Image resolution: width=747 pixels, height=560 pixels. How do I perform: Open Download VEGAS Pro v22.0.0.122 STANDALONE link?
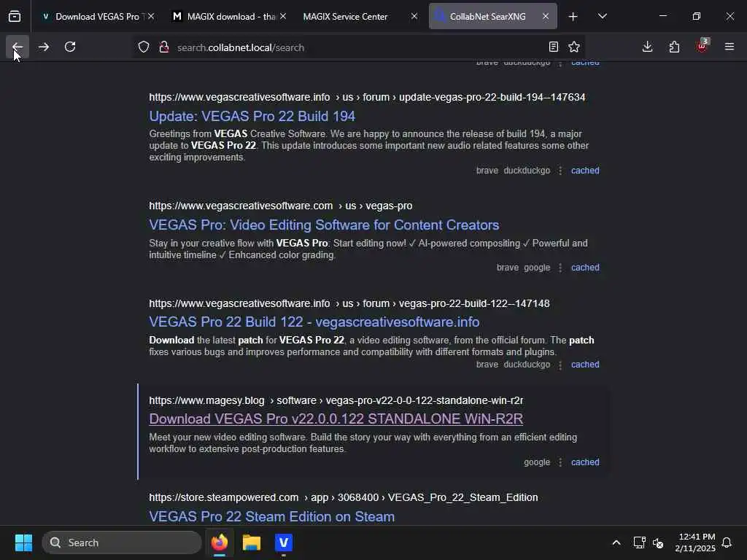point(336,419)
